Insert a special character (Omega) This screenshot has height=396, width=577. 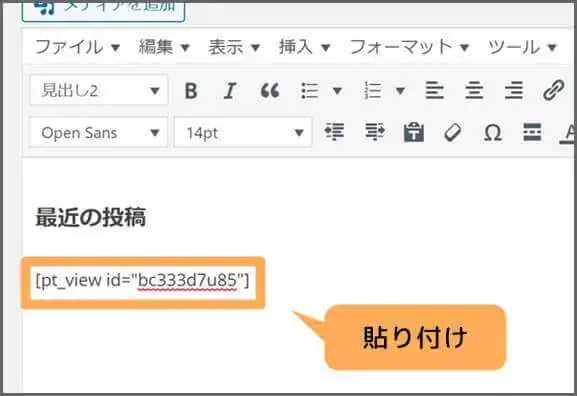(493, 132)
